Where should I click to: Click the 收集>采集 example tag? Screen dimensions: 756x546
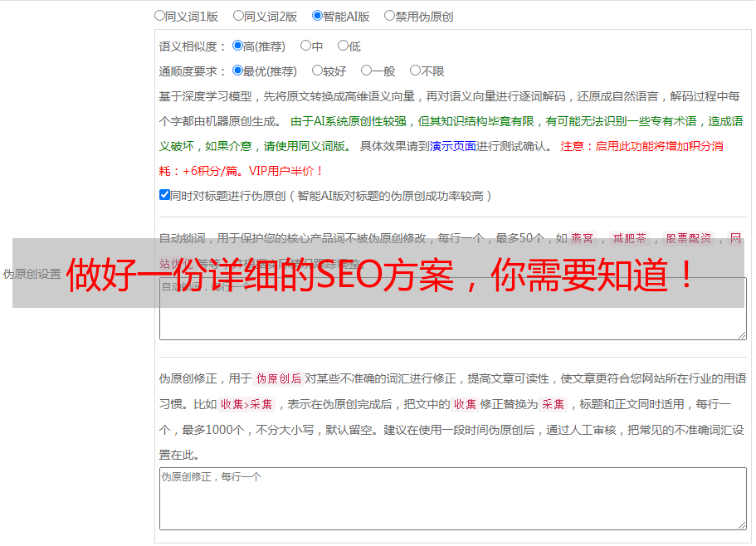click(246, 404)
